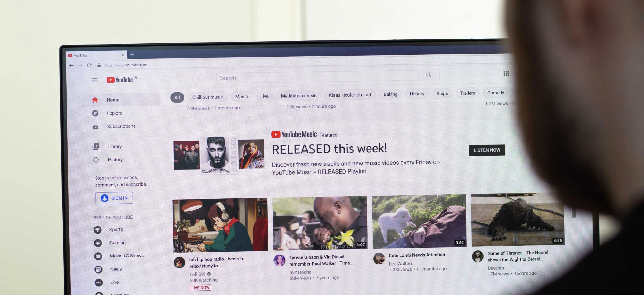Click the Subscriptions icon
Viewport: 644px width, 295px height.
pyautogui.click(x=96, y=126)
